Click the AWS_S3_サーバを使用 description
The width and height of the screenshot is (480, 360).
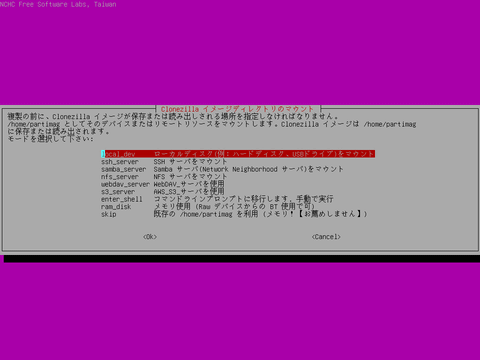click(189, 192)
